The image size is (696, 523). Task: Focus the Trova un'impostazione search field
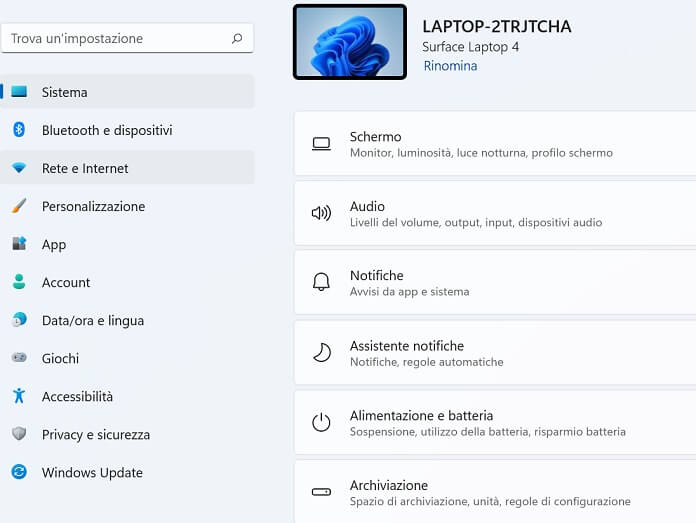coord(127,39)
